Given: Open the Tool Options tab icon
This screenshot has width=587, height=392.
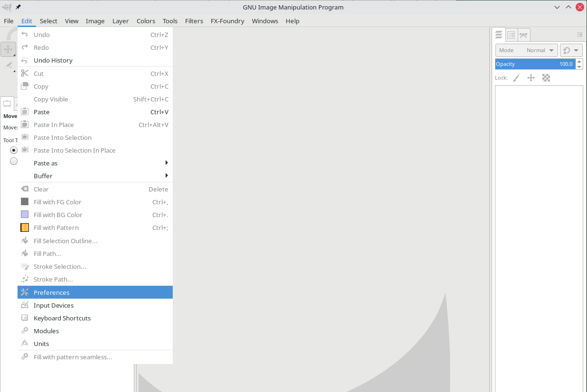Looking at the screenshot, I should (x=7, y=104).
